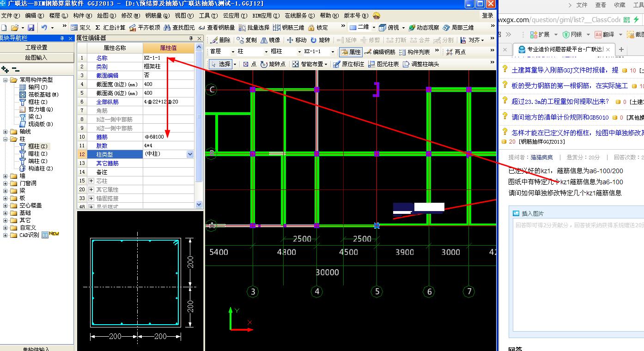644x351 pixels.
Task: Click the open folder toolbar icon
Action: coord(14,28)
